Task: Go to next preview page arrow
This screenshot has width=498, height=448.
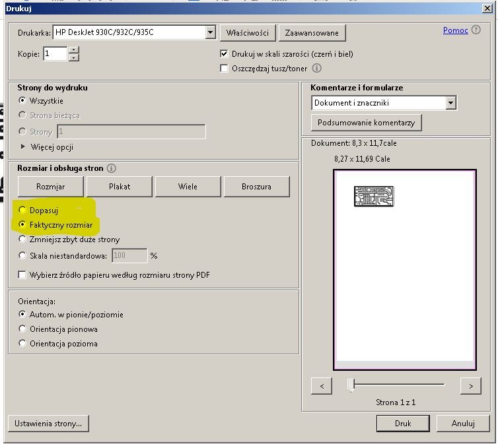Action: (471, 386)
